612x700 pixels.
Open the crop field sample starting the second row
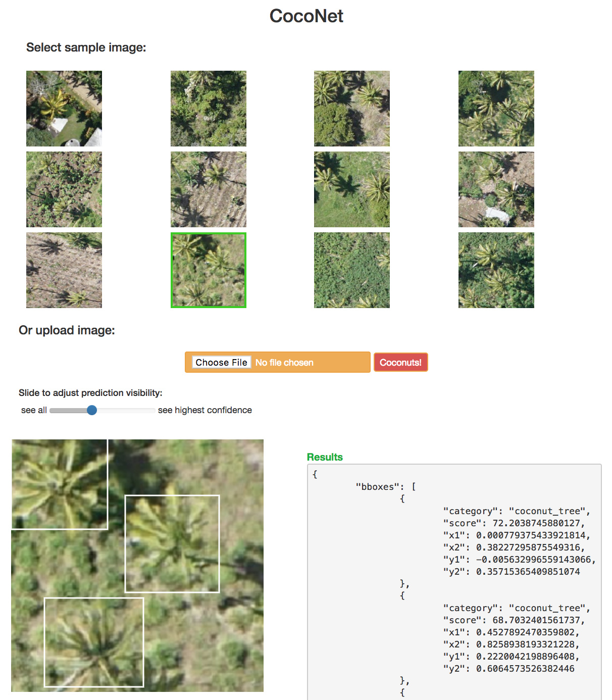click(x=64, y=189)
